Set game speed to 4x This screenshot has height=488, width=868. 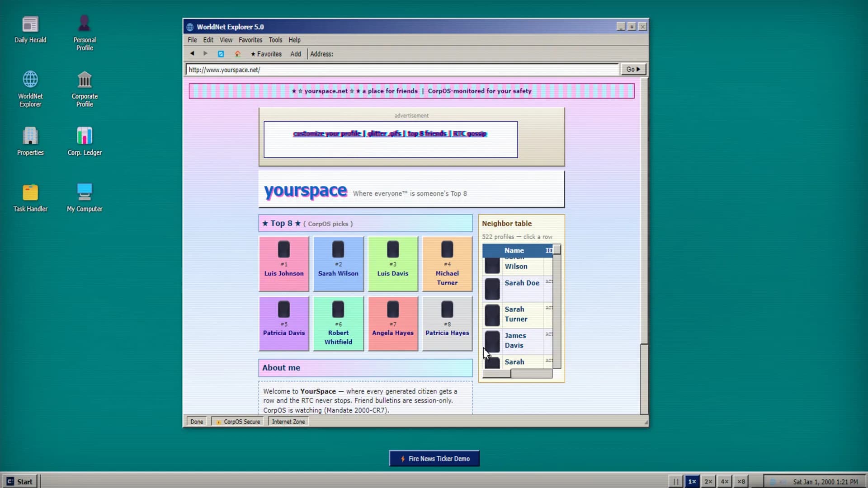(x=725, y=482)
